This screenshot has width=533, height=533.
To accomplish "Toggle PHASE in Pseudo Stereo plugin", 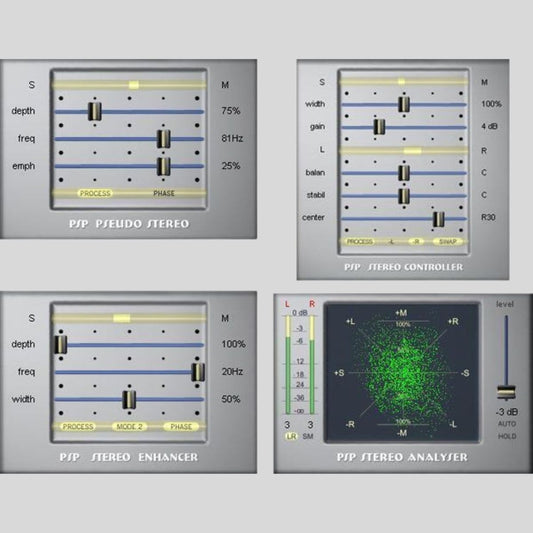I will coord(164,193).
